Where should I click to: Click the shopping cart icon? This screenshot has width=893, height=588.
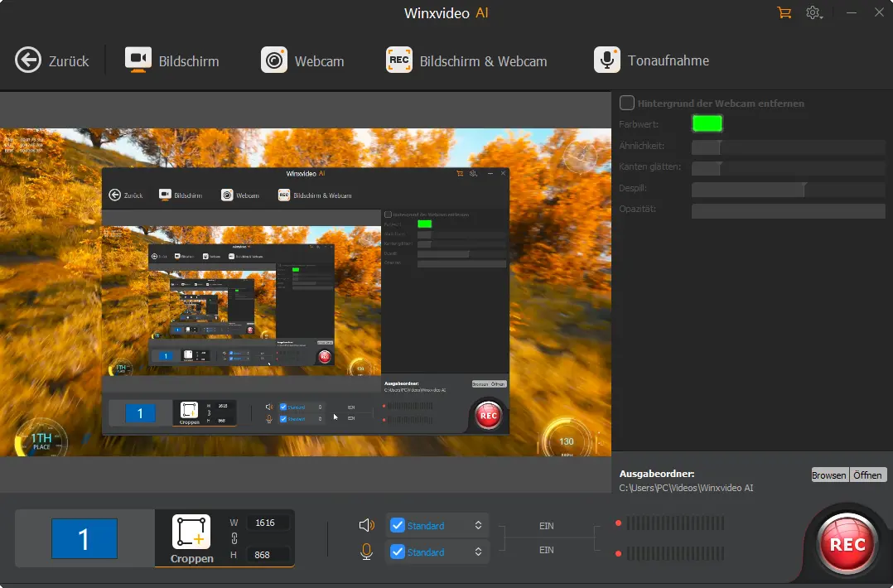(x=783, y=12)
